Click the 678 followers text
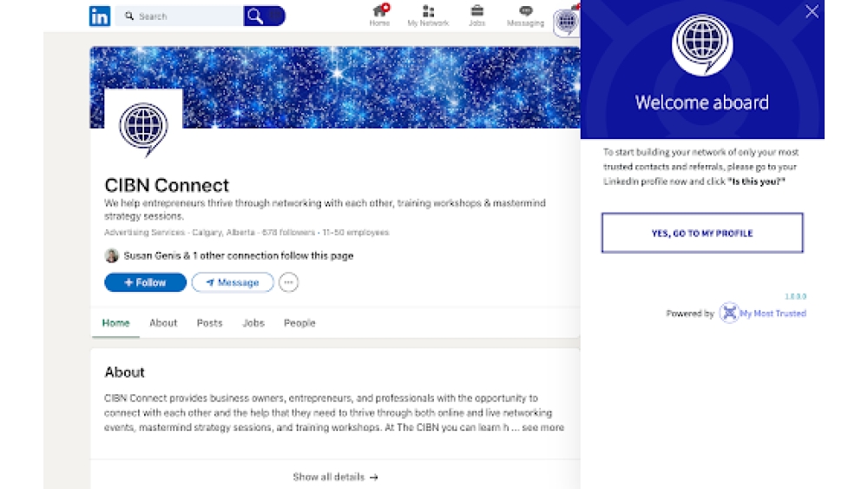Screen dimensions: 868x489 coord(288,233)
